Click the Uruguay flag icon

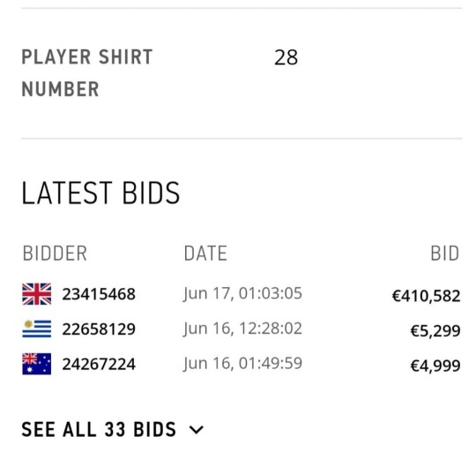point(37,329)
